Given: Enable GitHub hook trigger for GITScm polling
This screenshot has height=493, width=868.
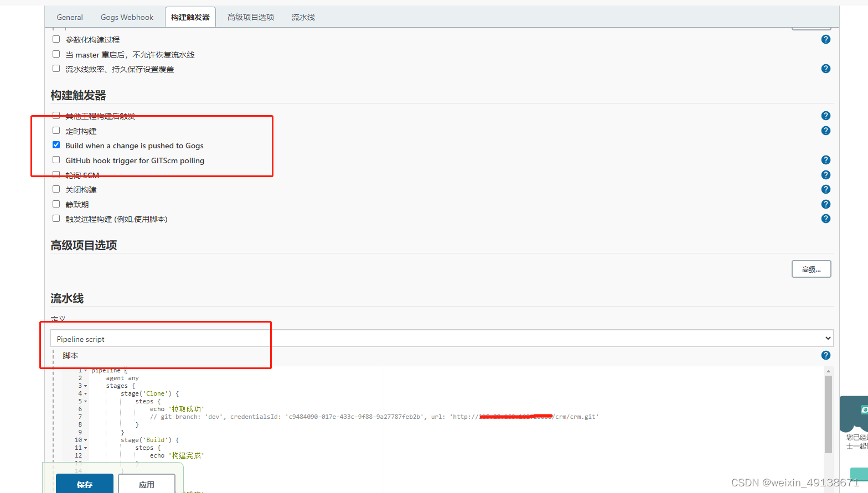Looking at the screenshot, I should [x=56, y=160].
